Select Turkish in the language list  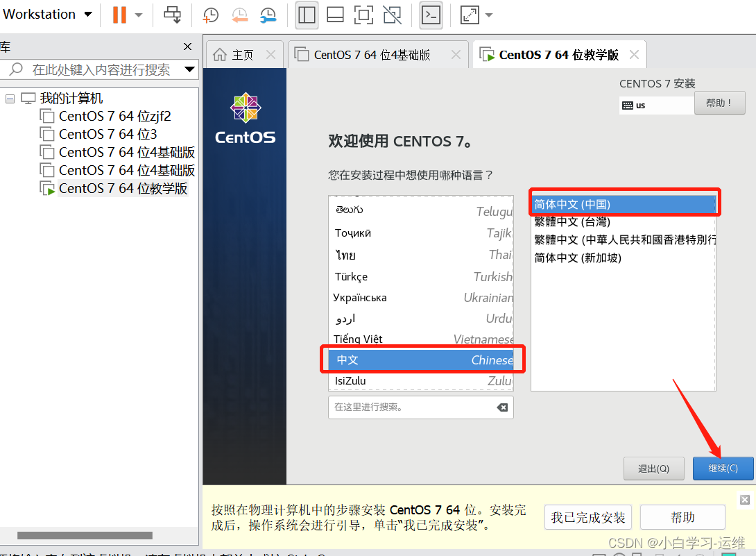pyautogui.click(x=421, y=276)
